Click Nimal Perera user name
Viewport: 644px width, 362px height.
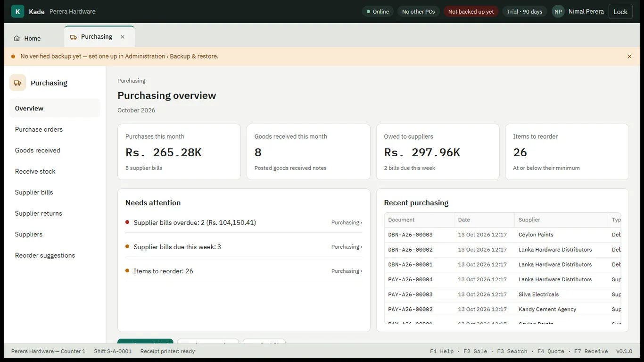[x=586, y=12]
